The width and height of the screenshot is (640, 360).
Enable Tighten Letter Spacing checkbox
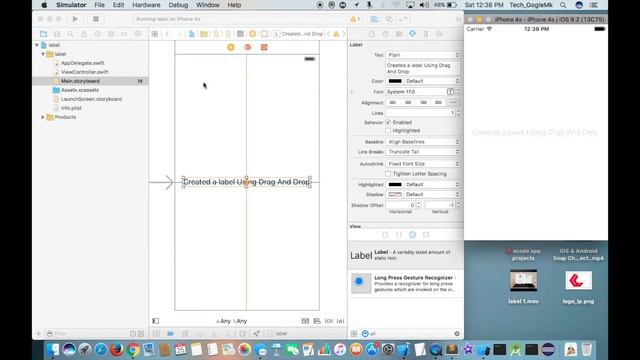click(x=388, y=173)
